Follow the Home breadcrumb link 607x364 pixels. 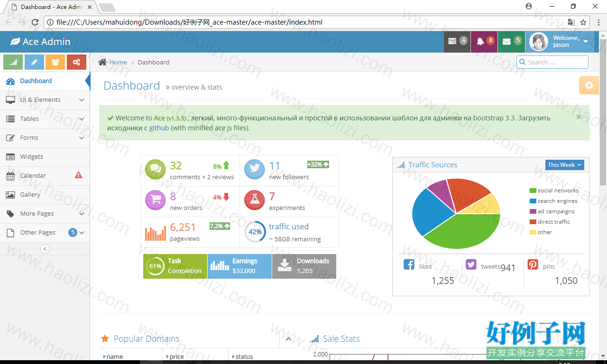click(x=118, y=62)
